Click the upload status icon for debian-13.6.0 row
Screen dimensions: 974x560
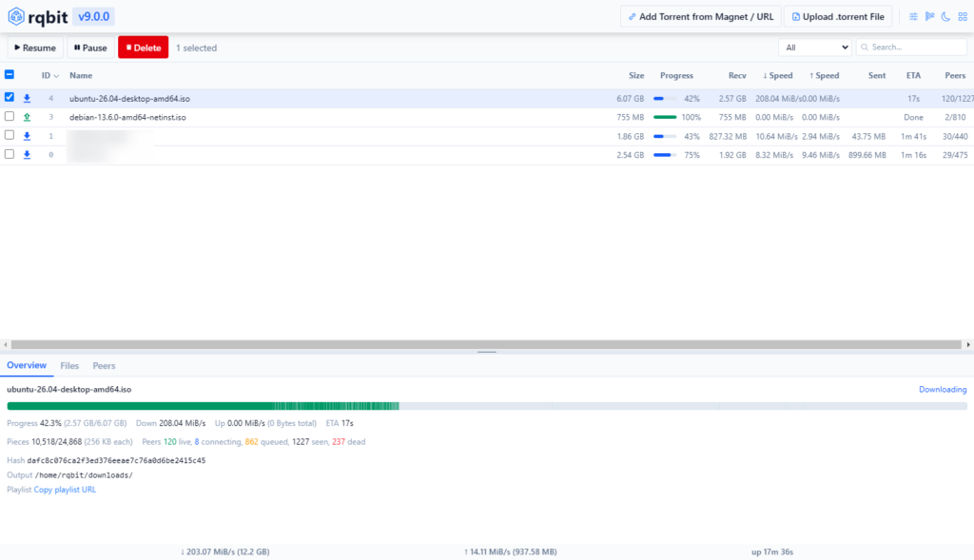[27, 117]
